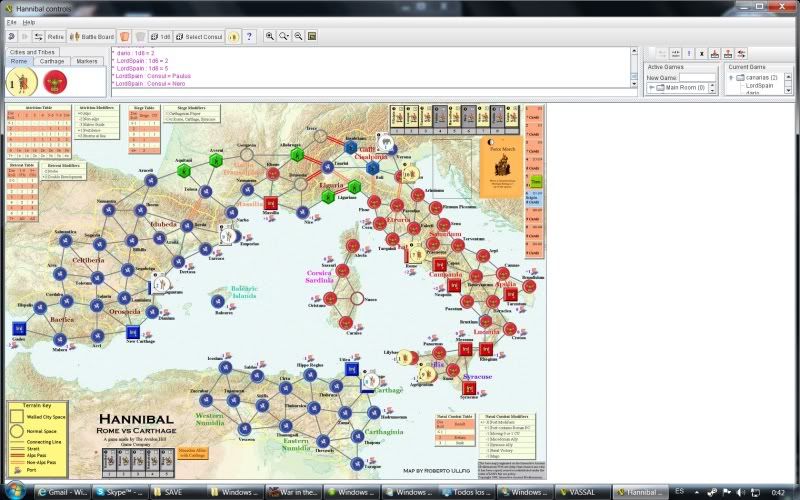Image resolution: width=800 pixels, height=500 pixels.
Task: Click the green turn marker on turn track
Action: [x=536, y=181]
